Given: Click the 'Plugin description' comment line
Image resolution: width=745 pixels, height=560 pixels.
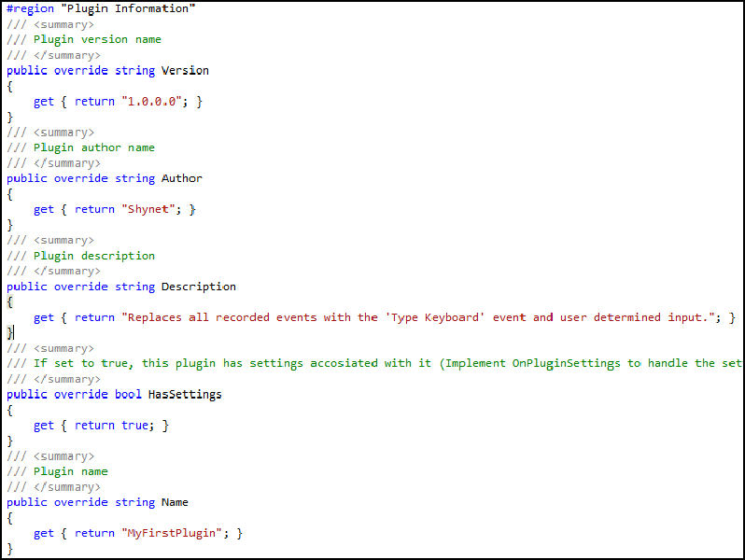Looking at the screenshot, I should [94, 256].
